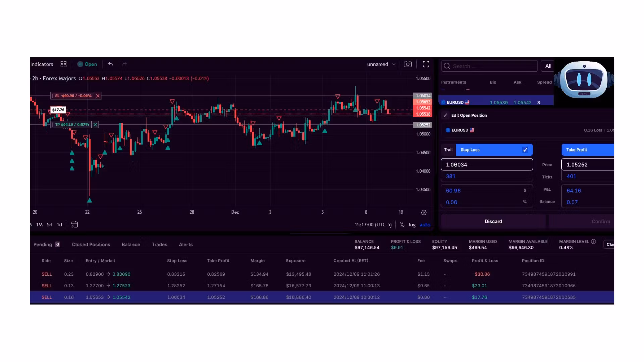Toggle the Trail stop option

coord(448,150)
